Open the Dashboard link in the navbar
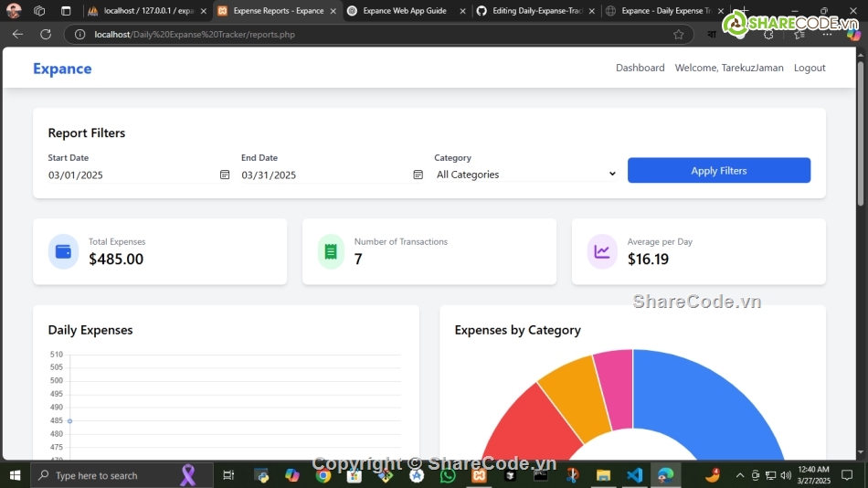Image resolution: width=868 pixels, height=488 pixels. tap(640, 68)
